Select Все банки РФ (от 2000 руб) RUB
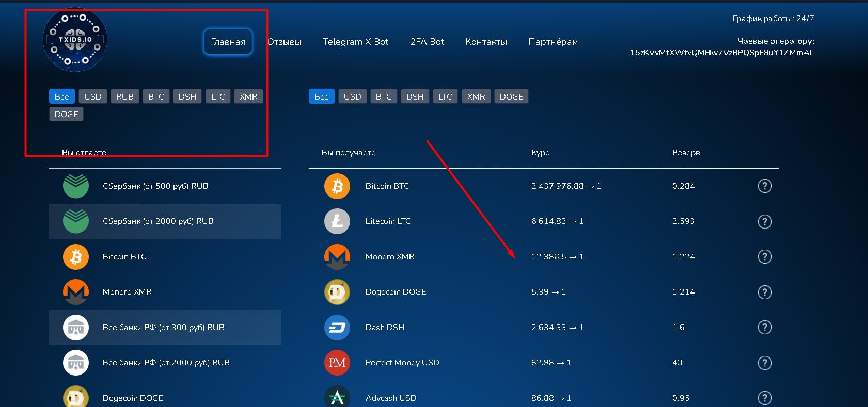Screen dimensions: 868x407 (x=165, y=363)
